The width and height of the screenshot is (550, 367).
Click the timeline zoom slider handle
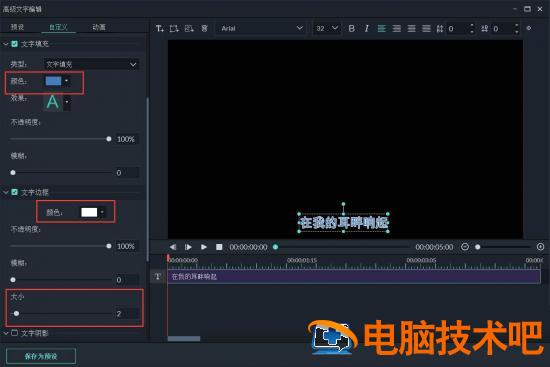click(x=477, y=247)
